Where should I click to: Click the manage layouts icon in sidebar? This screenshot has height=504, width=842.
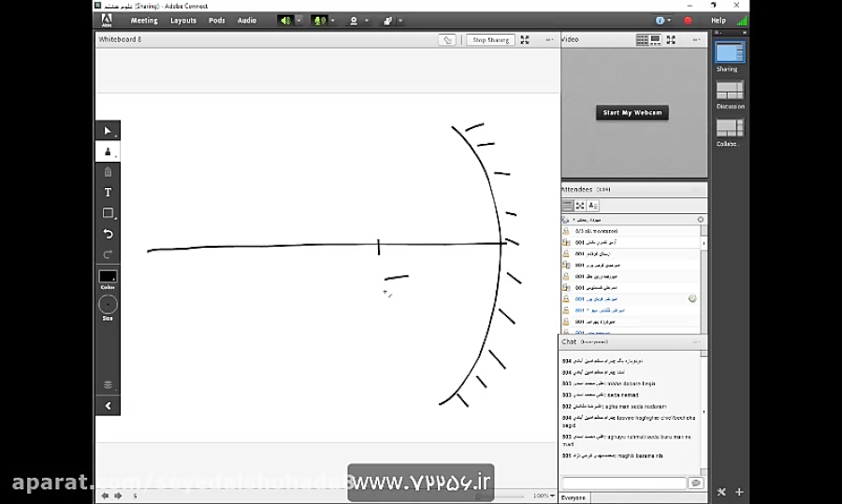coord(721,492)
